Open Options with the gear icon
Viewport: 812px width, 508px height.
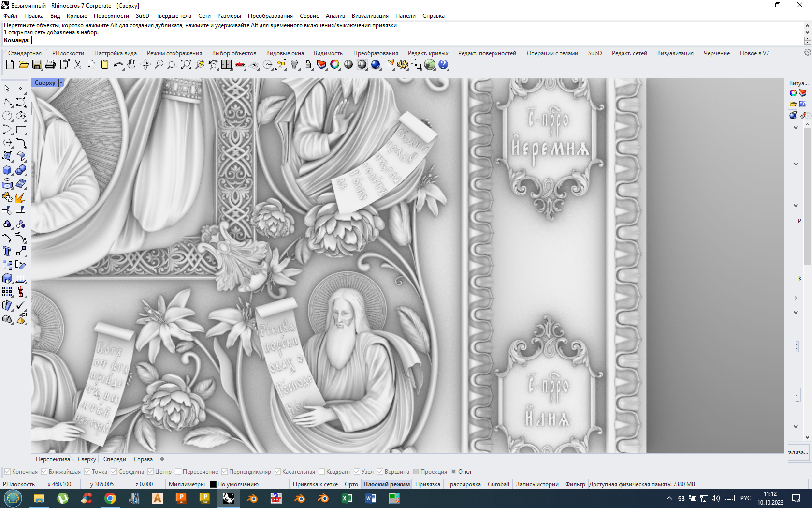point(403,64)
